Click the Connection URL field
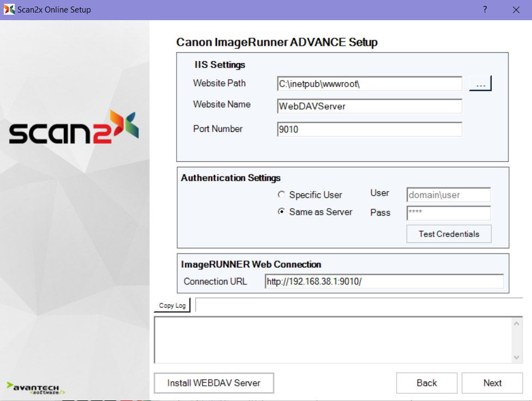Image resolution: width=532 pixels, height=401 pixels. [384, 281]
